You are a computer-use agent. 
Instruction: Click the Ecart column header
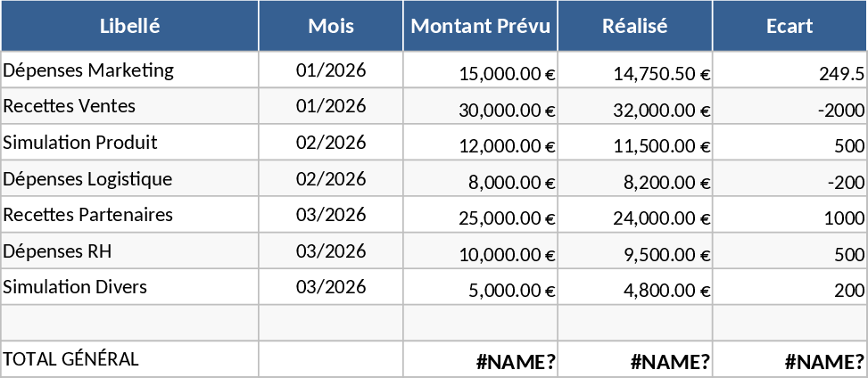tap(789, 26)
